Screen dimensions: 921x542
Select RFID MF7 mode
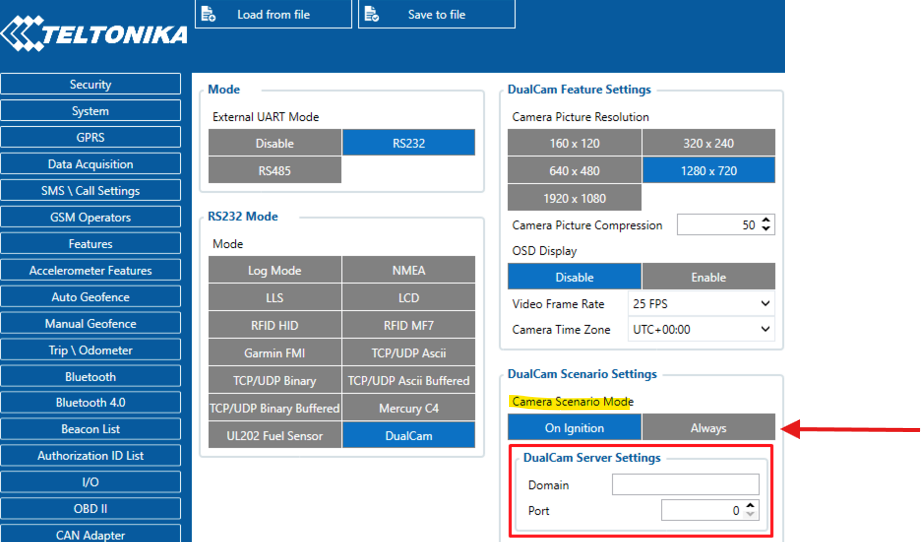point(409,325)
